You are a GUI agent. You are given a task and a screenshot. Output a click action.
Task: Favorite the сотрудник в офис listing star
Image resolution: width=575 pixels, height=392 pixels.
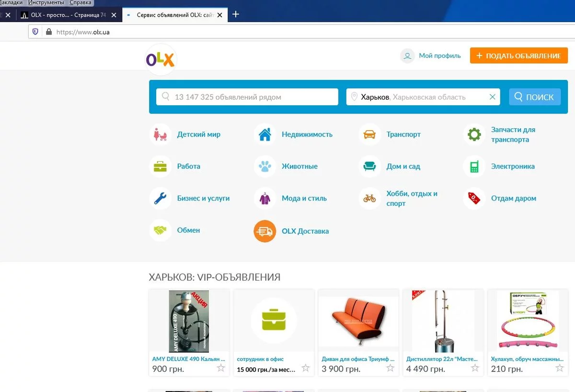coord(306,368)
